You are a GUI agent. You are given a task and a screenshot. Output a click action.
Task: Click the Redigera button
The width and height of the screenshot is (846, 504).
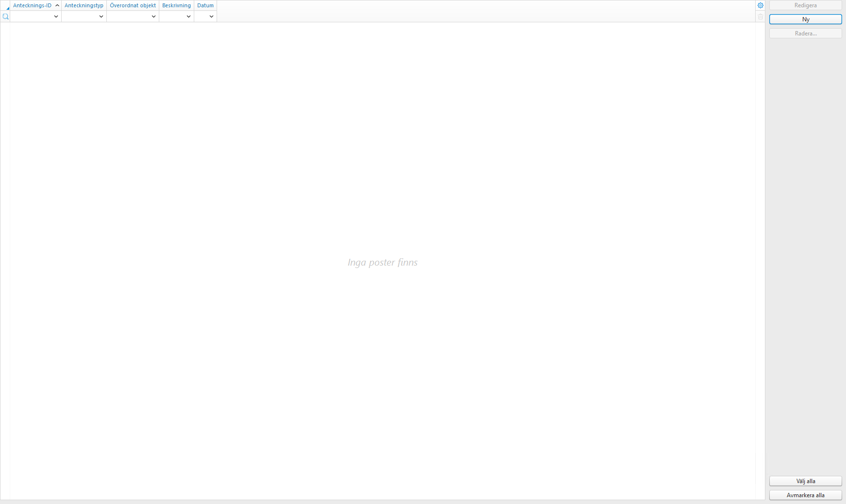pos(805,5)
